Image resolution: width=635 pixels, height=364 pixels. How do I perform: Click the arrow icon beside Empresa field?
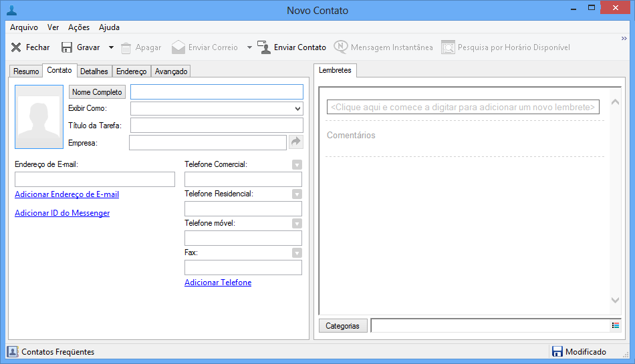(296, 142)
